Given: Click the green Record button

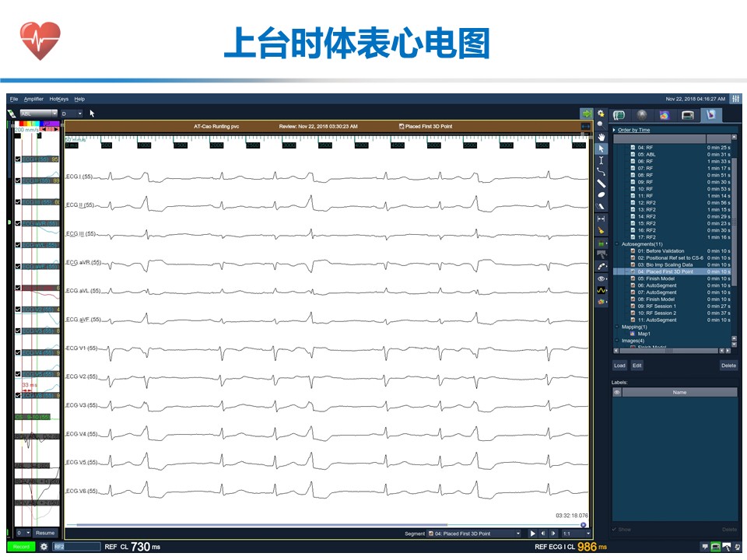Looking at the screenshot, I should point(21,547).
